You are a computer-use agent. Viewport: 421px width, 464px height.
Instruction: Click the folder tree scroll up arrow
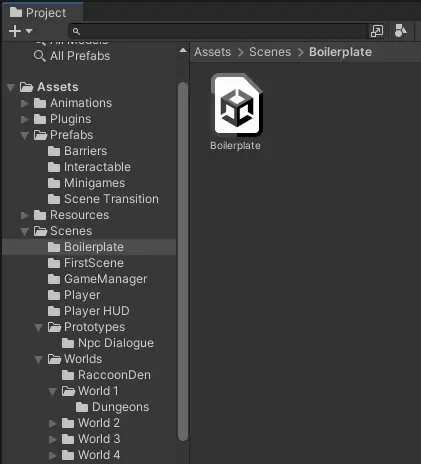183,51
